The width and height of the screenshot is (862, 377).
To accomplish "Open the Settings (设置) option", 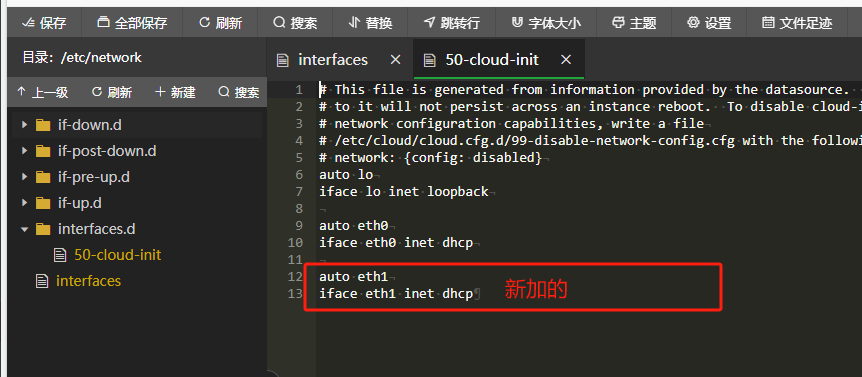I will click(x=709, y=23).
